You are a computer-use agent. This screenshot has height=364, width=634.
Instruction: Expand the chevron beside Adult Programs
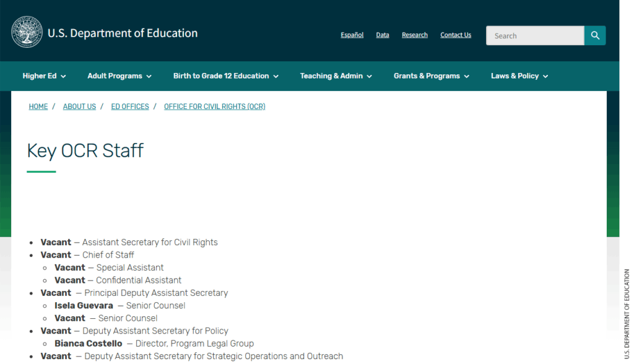pos(149,76)
